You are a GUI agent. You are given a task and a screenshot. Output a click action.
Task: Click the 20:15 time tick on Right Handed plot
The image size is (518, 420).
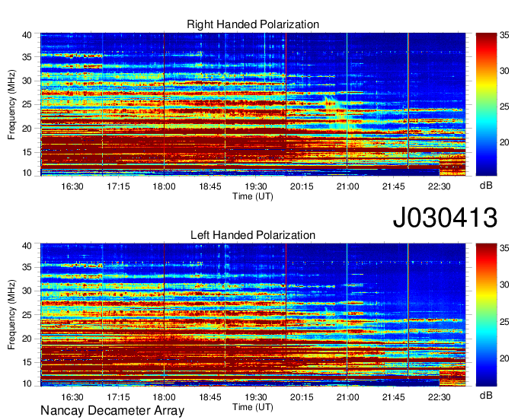(x=302, y=186)
